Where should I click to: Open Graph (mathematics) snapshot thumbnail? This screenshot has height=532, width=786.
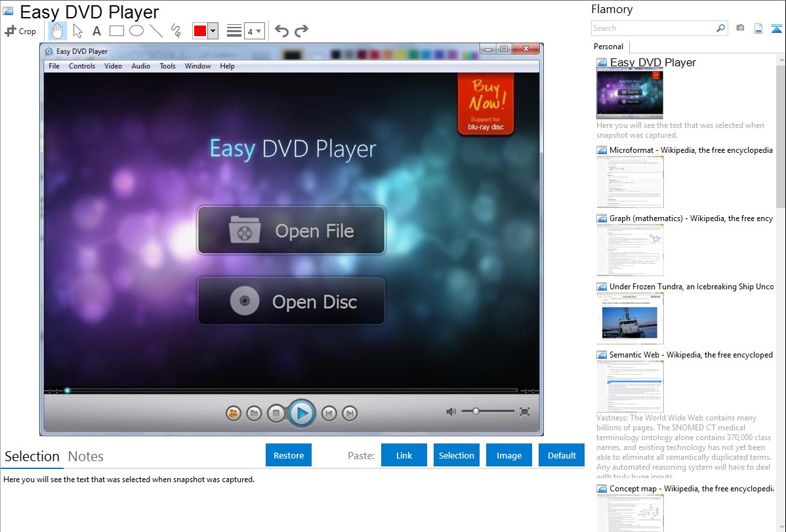point(630,250)
